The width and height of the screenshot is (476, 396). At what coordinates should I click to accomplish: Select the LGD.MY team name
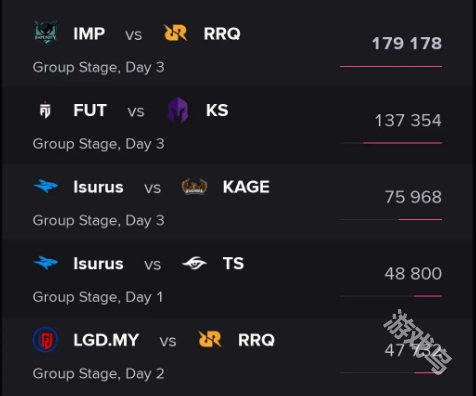click(x=106, y=340)
